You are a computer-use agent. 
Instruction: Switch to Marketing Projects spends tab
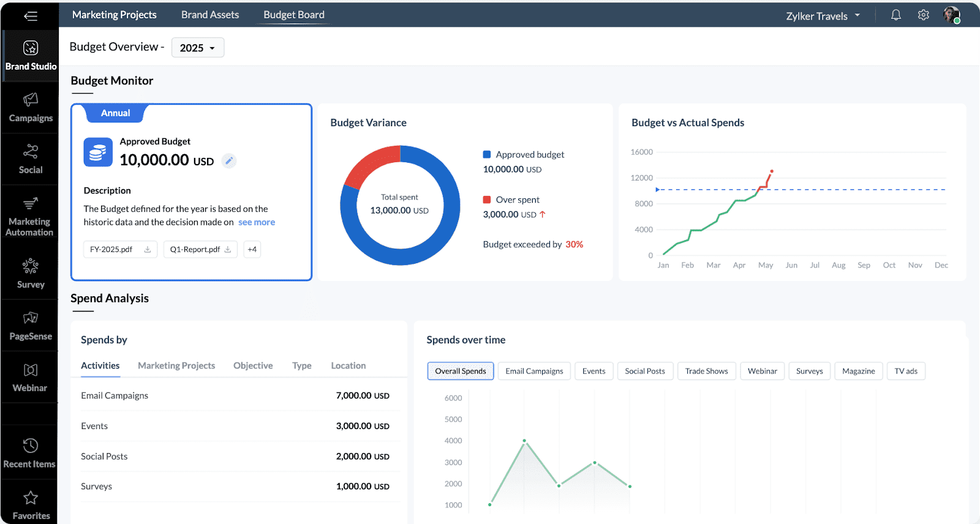[176, 365]
